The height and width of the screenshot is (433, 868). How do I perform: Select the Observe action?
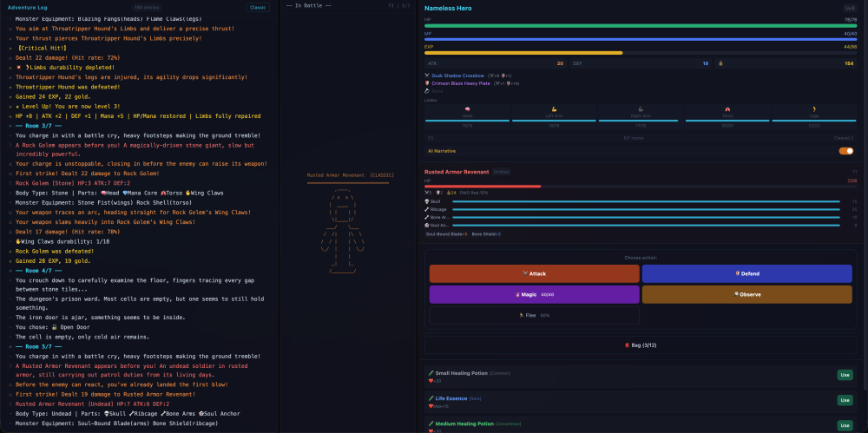pos(746,294)
